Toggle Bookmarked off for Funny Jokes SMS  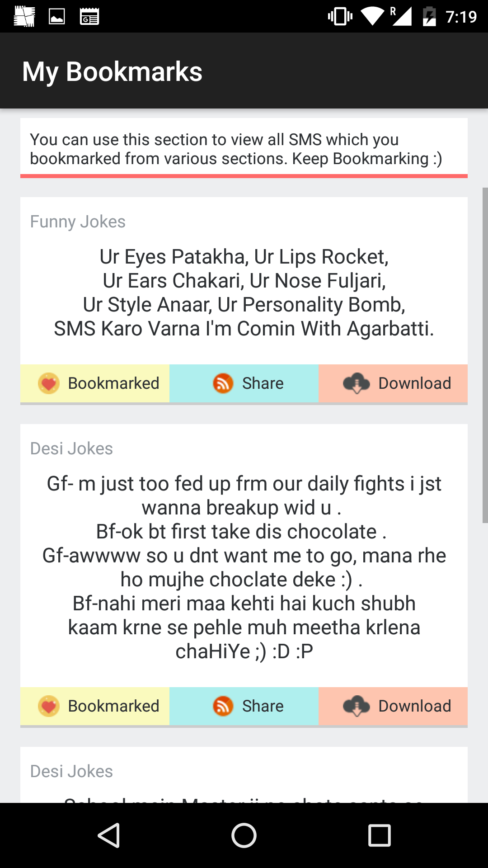[x=95, y=383]
